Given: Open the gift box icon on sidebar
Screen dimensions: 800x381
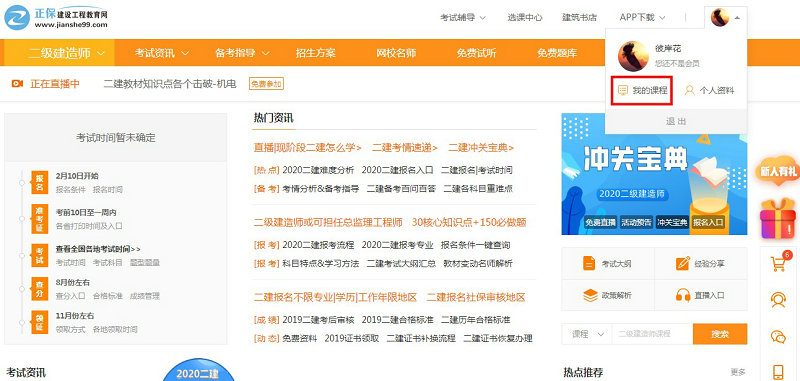Looking at the screenshot, I should point(778,218).
